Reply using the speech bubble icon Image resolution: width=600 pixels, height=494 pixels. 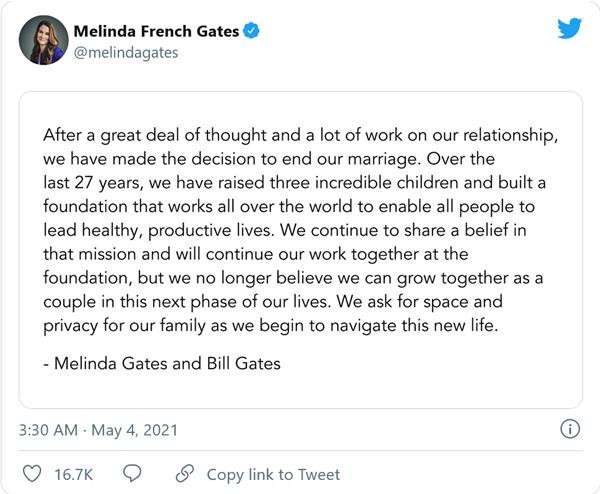tap(132, 474)
